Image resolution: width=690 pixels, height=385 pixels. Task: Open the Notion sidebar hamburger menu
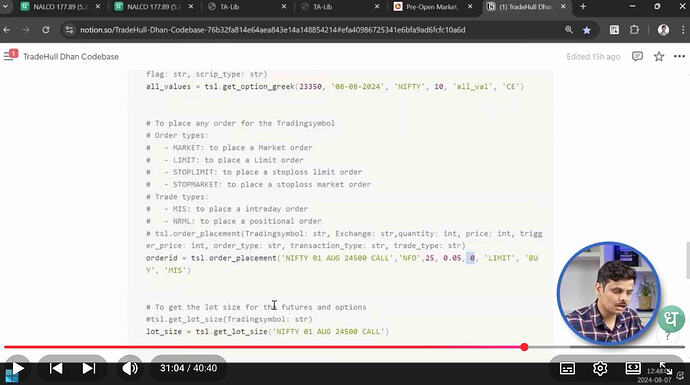9,56
